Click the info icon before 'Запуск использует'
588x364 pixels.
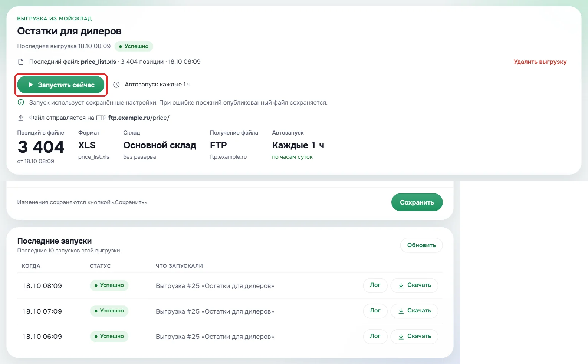click(x=21, y=102)
